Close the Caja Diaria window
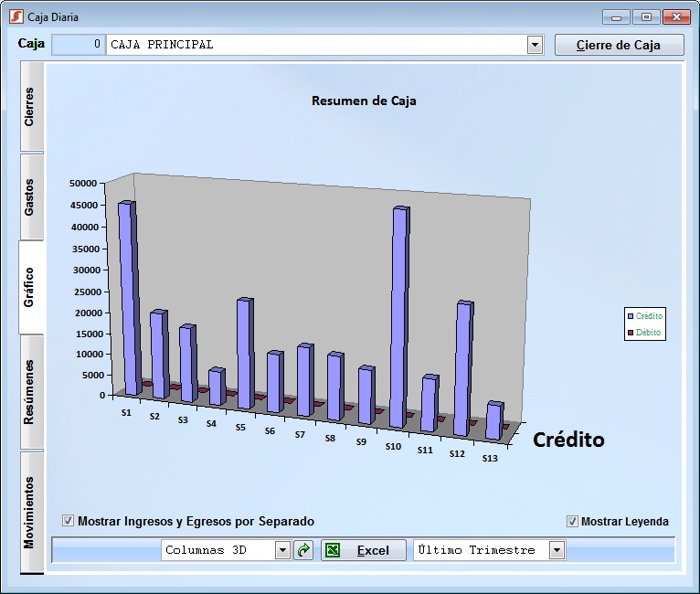700x594 pixels. tap(676, 16)
